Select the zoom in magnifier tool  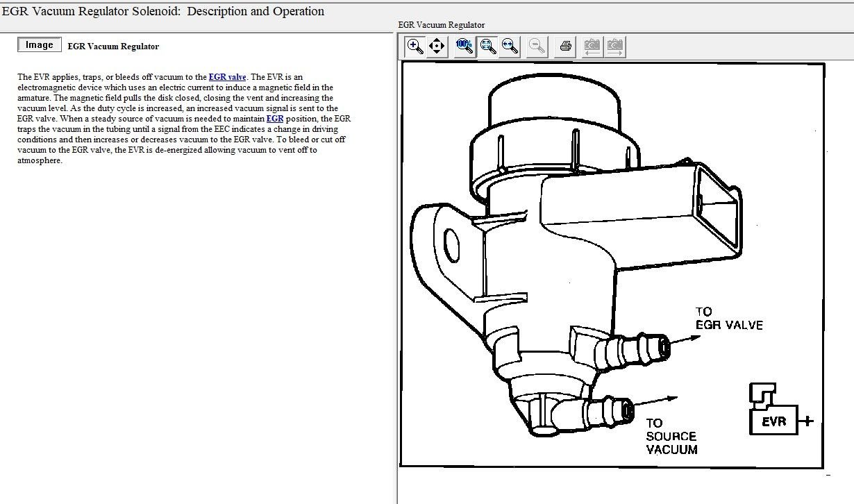415,47
